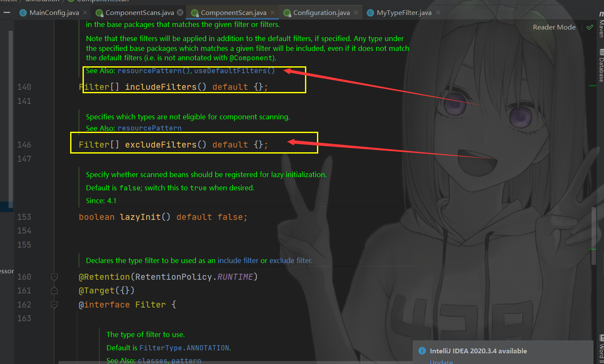The image size is (604, 364).
Task: Click line number 146 in the gutter
Action: 24,145
